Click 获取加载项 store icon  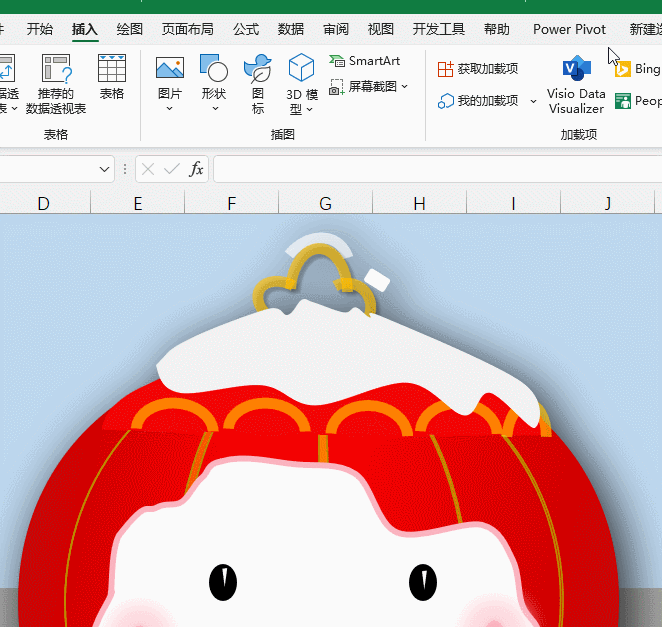445,69
